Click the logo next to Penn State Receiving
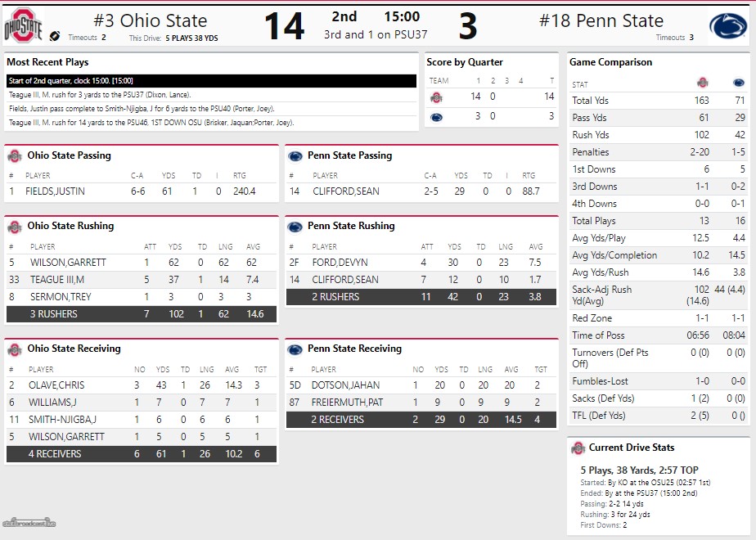 coord(295,349)
